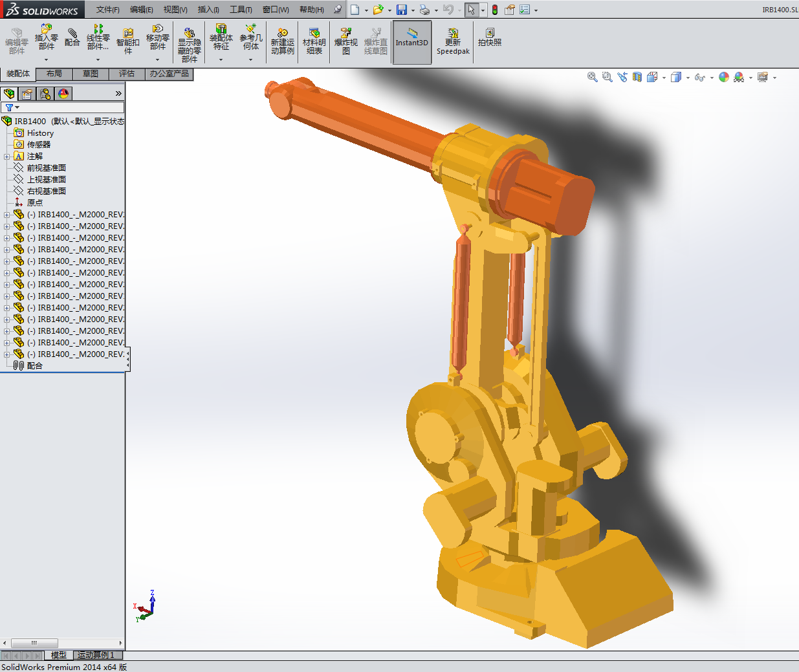Screen dimensions: 799x672
Task: Click the 配合 (Mate) paperclip tool
Action: point(72,38)
